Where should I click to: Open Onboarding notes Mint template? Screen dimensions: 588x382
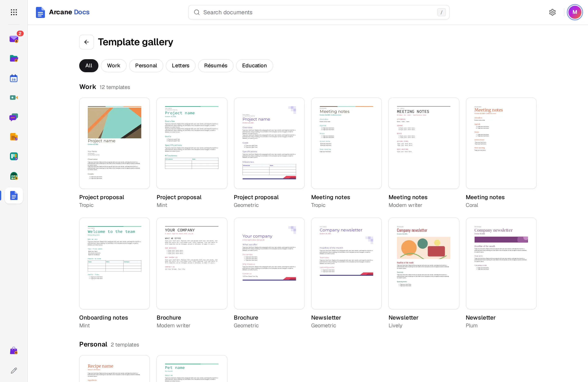click(114, 263)
